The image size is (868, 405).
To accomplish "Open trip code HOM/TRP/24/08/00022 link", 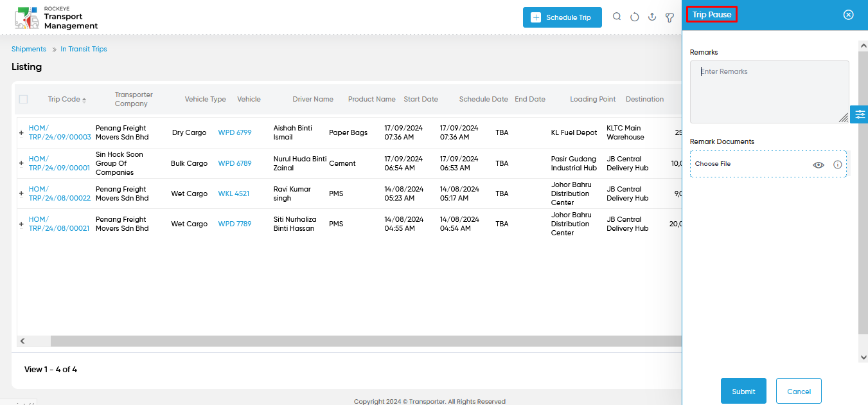I will point(60,194).
